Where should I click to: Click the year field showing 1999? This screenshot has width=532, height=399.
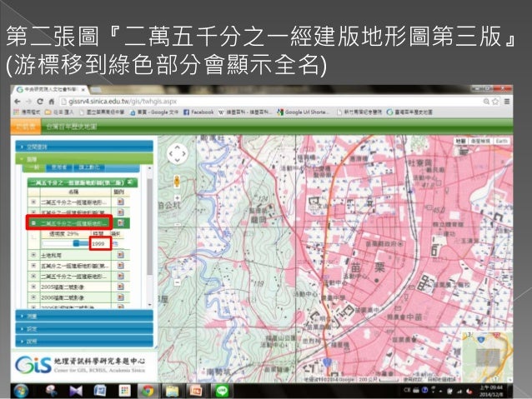click(100, 243)
